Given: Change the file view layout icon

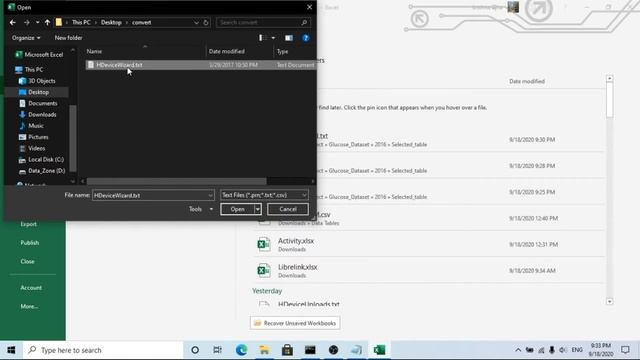Looking at the screenshot, I should [262, 38].
